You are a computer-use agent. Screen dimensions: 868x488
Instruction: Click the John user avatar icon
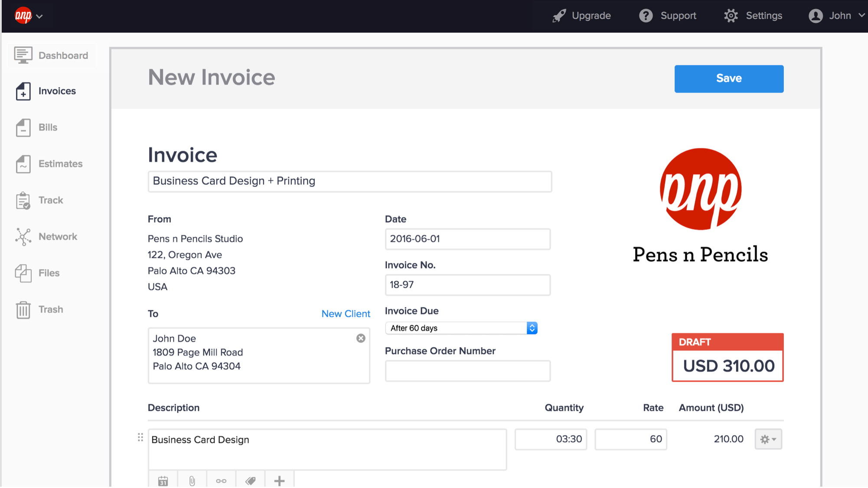click(x=816, y=16)
